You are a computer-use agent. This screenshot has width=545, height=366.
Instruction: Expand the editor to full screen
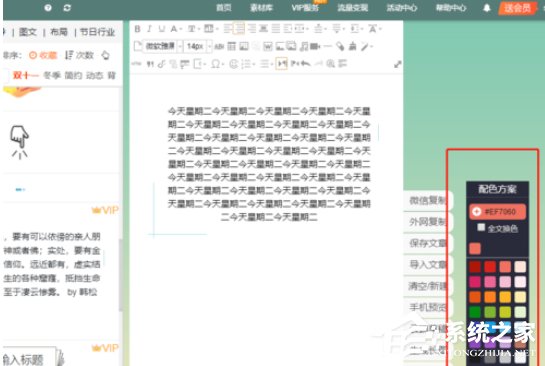click(398, 64)
